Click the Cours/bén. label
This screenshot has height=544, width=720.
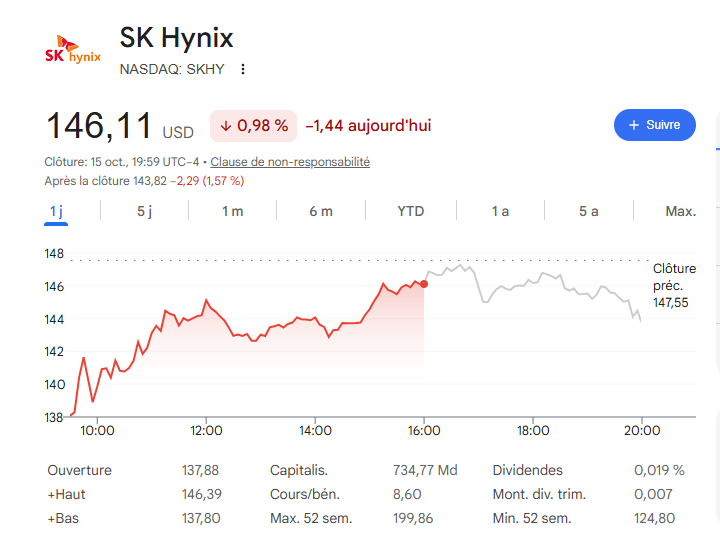(x=305, y=494)
